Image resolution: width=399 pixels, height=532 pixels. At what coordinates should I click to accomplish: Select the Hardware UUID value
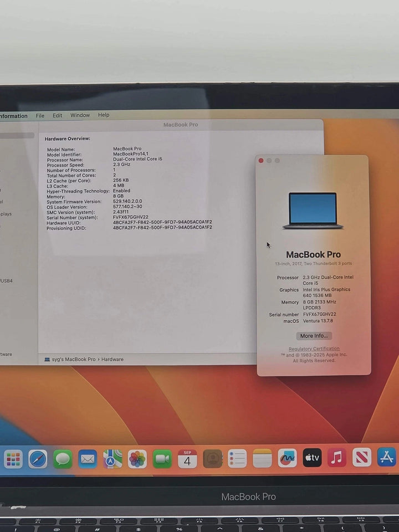(162, 222)
